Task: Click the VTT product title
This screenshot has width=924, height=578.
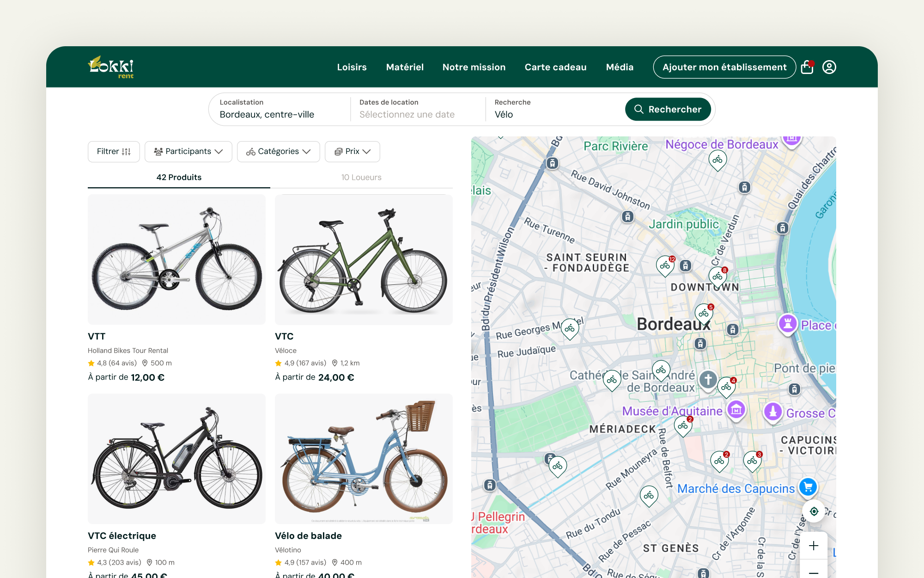Action: point(97,336)
